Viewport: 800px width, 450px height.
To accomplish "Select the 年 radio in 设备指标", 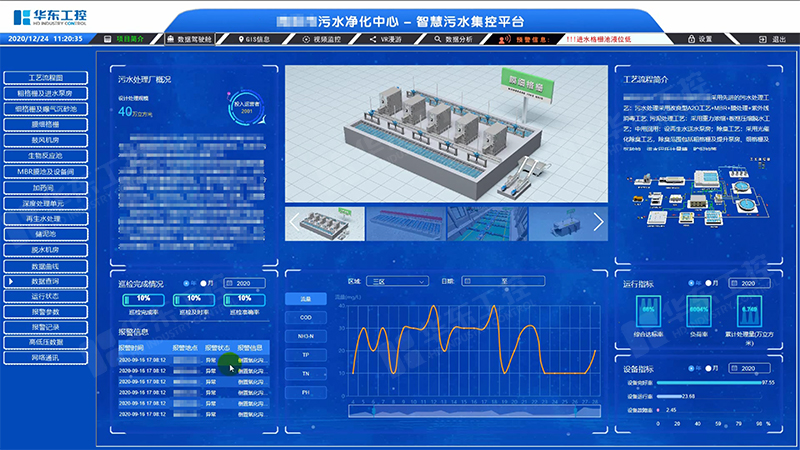I will coord(690,369).
